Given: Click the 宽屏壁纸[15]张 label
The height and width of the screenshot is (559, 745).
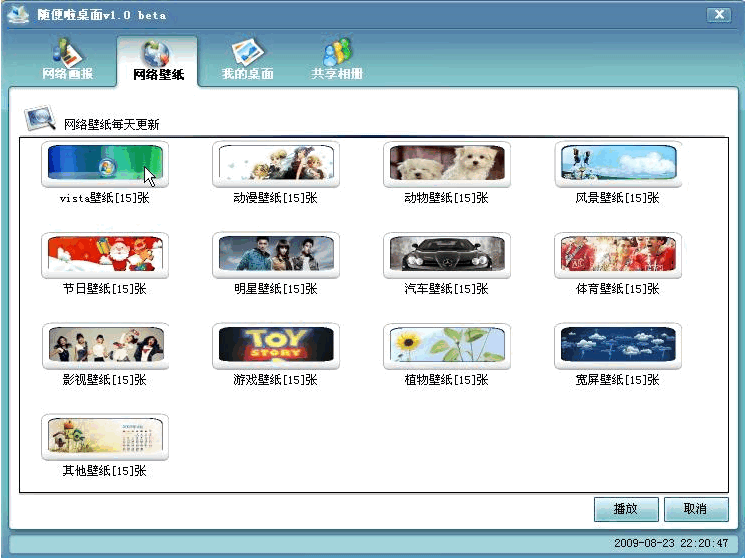Looking at the screenshot, I should pyautogui.click(x=618, y=379).
